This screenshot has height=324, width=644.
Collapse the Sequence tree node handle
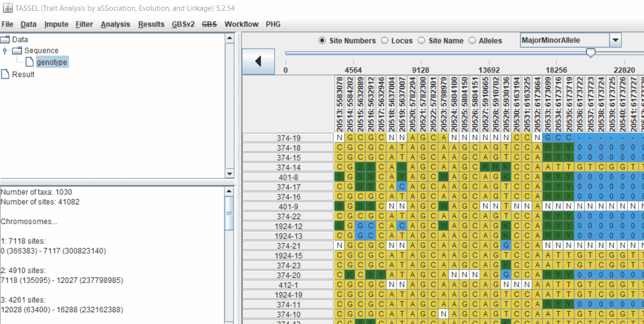[x=5, y=50]
